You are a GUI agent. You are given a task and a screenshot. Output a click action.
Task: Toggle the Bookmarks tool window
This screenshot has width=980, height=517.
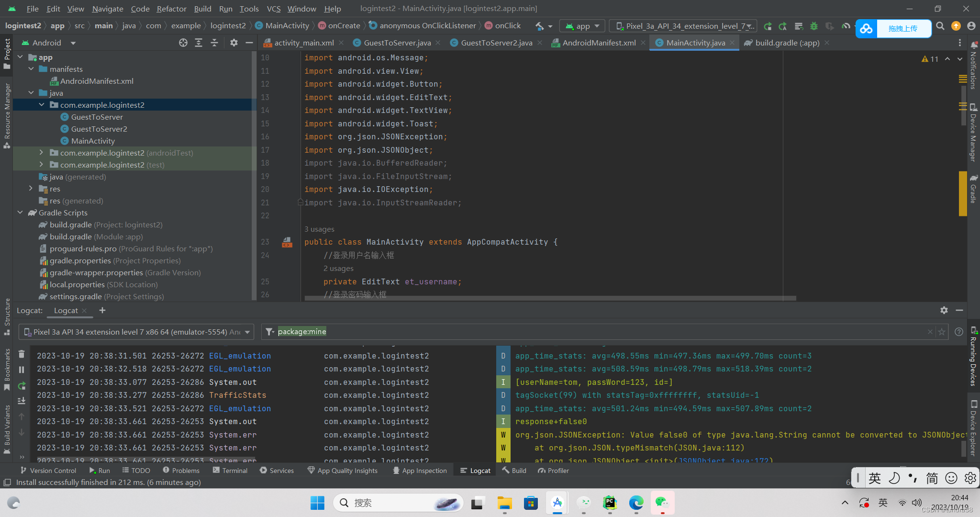tap(7, 369)
